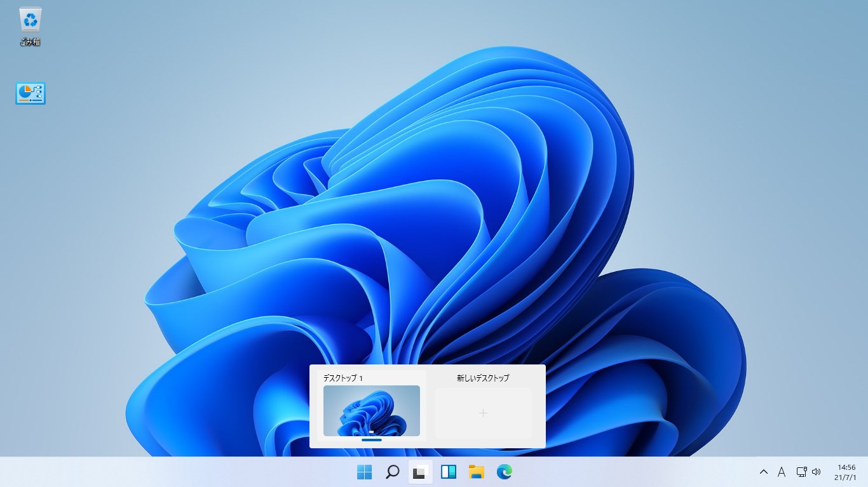
Task: Launch Microsoft Edge from taskbar
Action: [x=505, y=472]
